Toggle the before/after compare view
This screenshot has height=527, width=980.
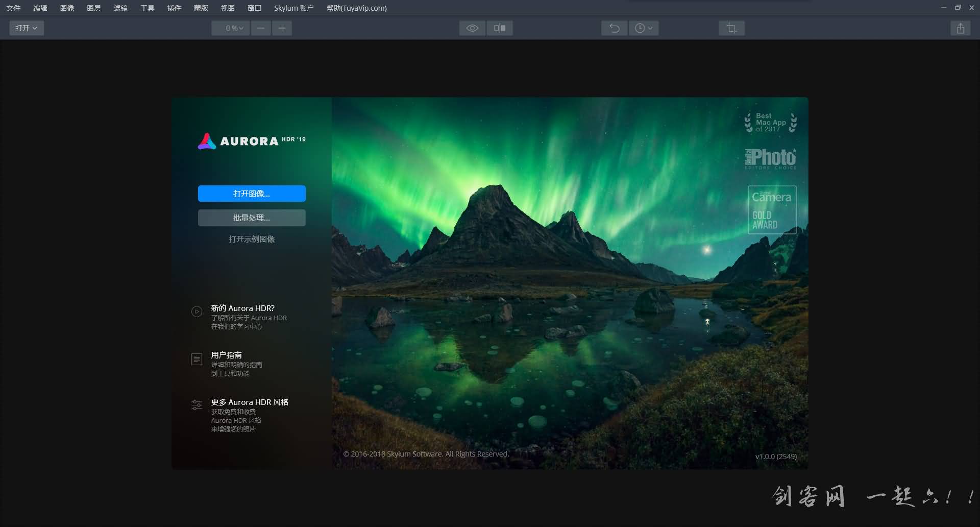click(x=500, y=28)
